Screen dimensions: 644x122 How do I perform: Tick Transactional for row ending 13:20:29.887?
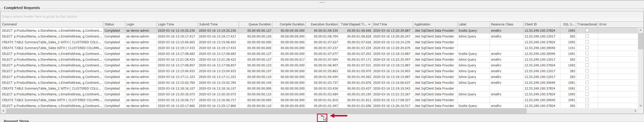pyautogui.click(x=587, y=30)
